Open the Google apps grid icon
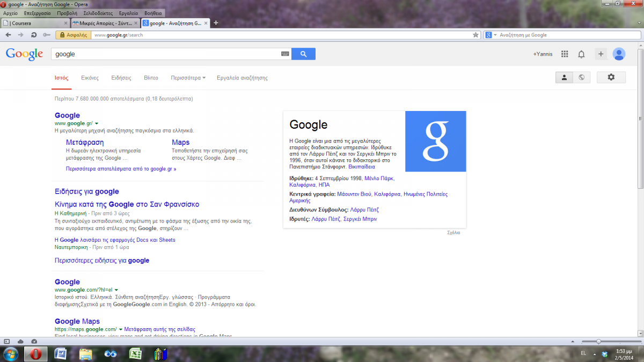The width and height of the screenshot is (644, 362). (565, 54)
